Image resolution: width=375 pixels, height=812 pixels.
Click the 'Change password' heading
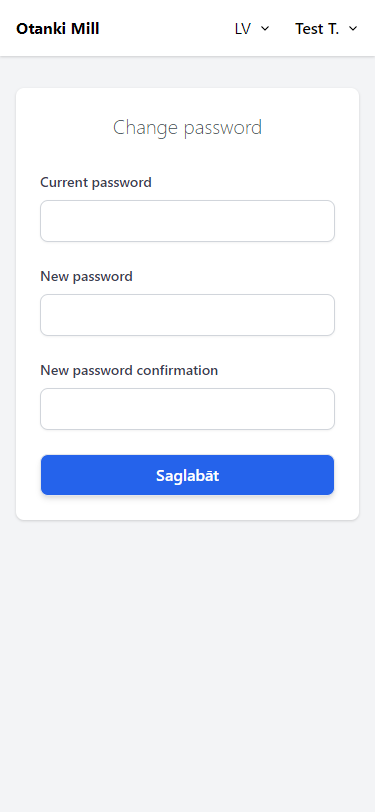[188, 127]
